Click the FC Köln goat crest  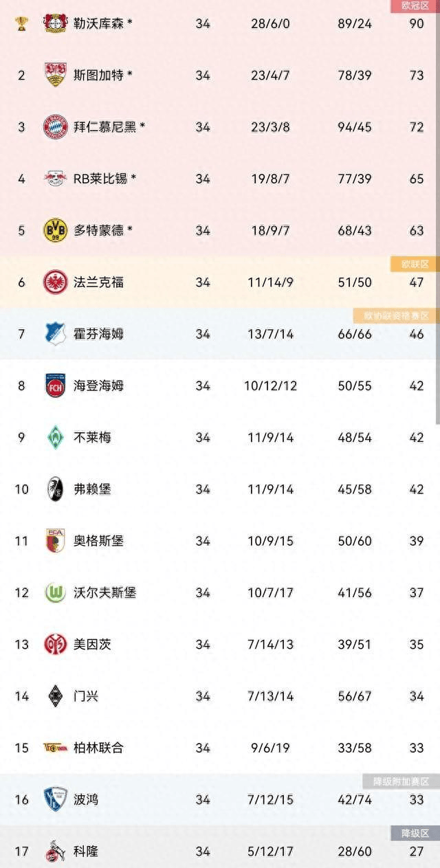(x=55, y=852)
